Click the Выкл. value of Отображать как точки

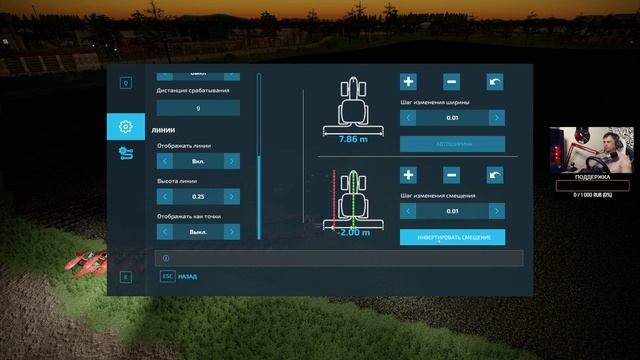click(198, 232)
